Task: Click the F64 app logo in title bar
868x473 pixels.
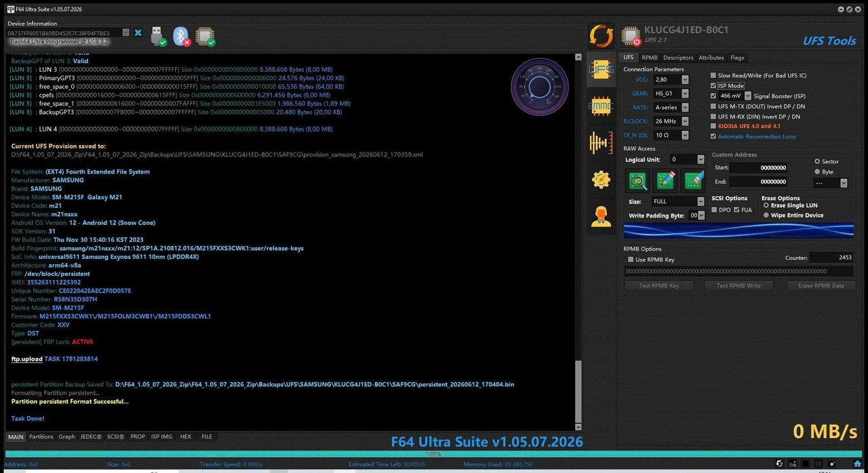Action: [x=10, y=9]
